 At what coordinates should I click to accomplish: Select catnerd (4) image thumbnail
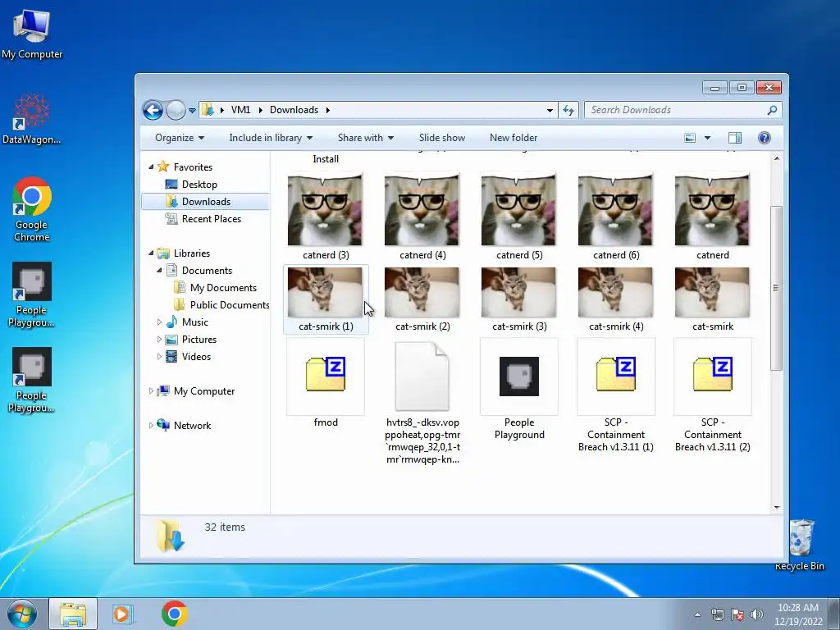(422, 209)
